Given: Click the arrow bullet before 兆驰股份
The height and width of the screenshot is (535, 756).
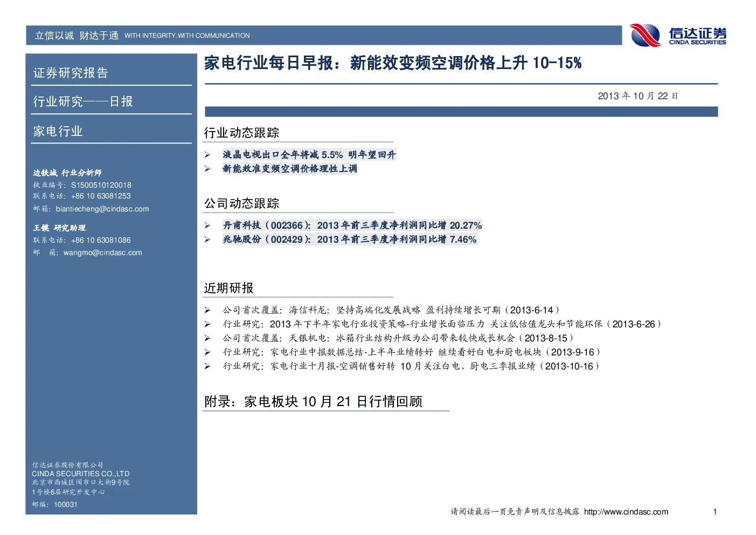Looking at the screenshot, I should tap(207, 239).
